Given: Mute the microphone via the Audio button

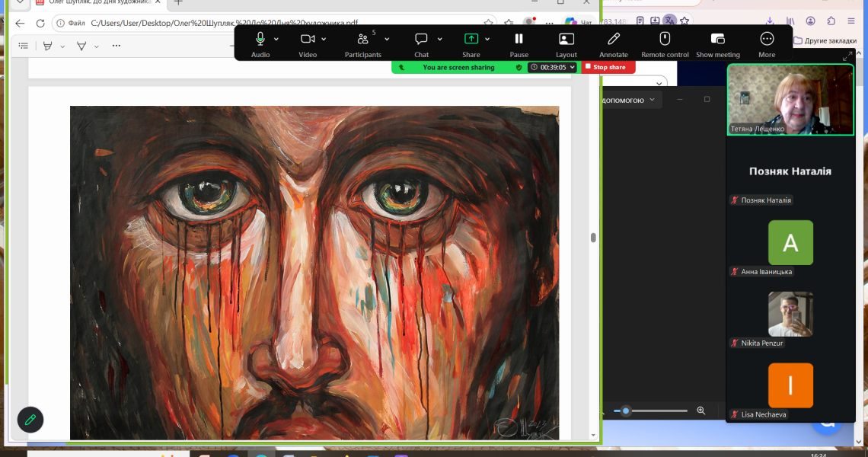Looking at the screenshot, I should point(260,44).
